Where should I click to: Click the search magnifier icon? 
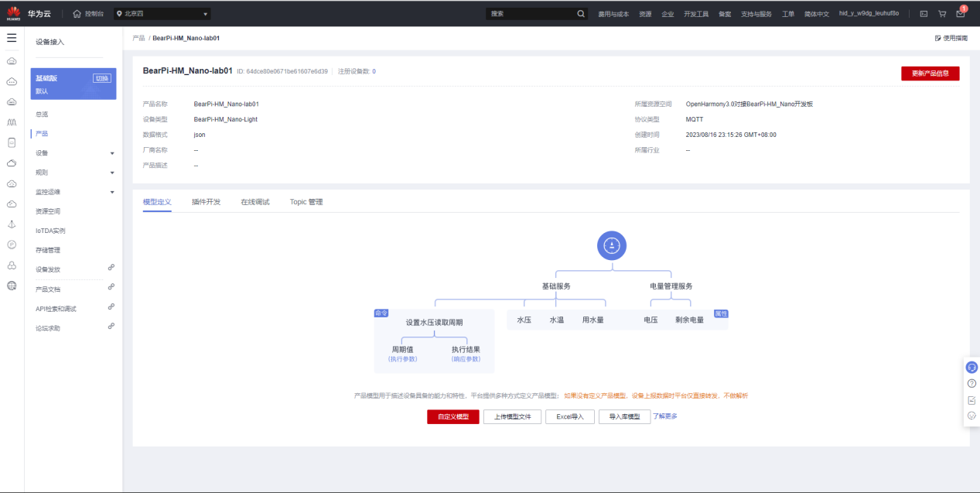(581, 13)
